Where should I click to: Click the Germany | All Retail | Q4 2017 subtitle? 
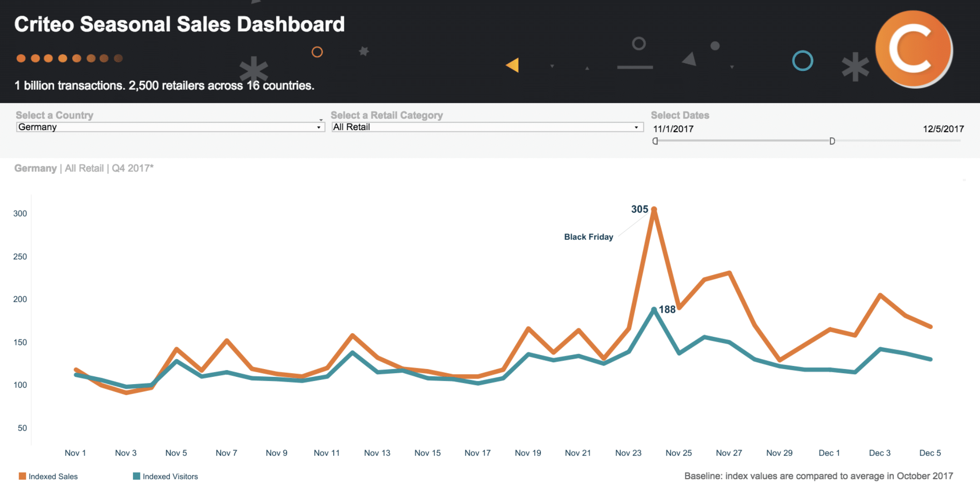[x=84, y=168]
